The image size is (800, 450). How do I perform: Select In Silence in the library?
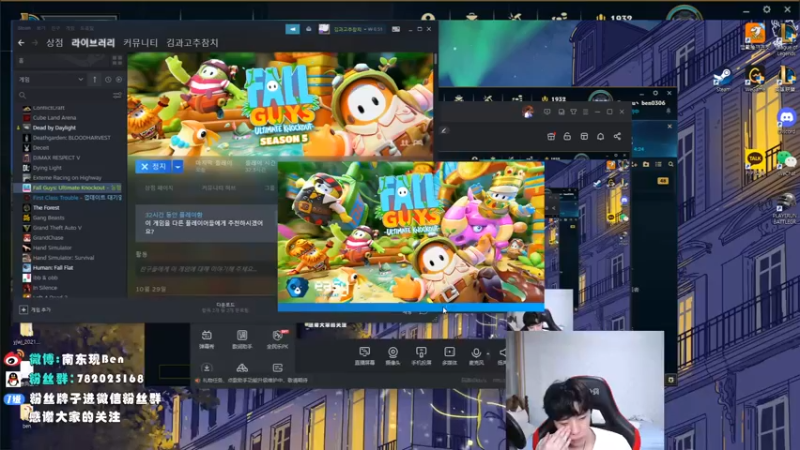[x=45, y=288]
